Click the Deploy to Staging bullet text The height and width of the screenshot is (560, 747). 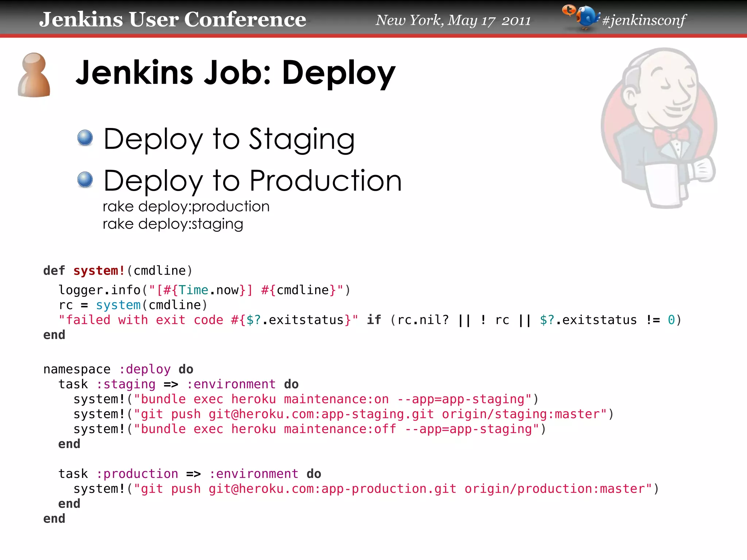pyautogui.click(x=229, y=139)
